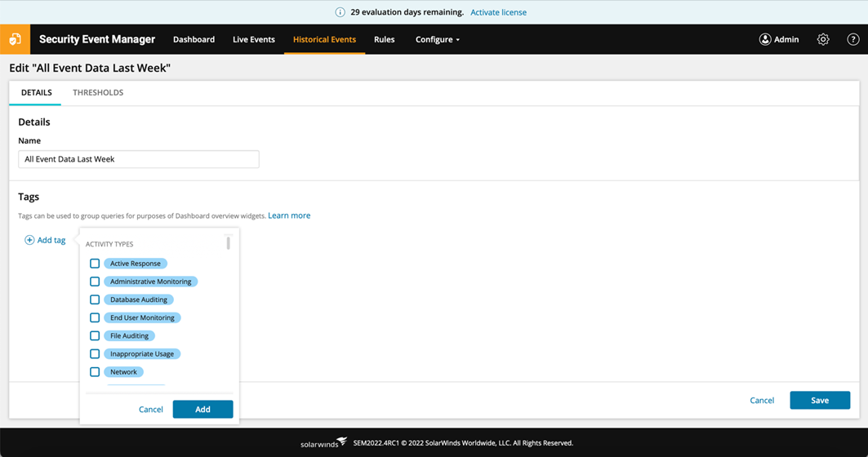
Task: Open the Live Events page
Action: click(x=253, y=39)
